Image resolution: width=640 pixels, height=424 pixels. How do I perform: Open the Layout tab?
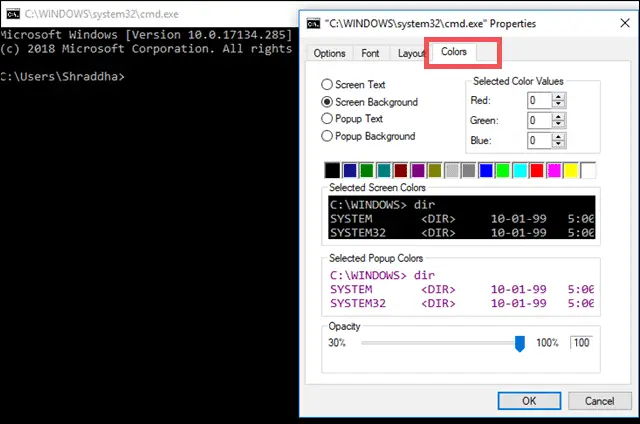click(x=410, y=53)
